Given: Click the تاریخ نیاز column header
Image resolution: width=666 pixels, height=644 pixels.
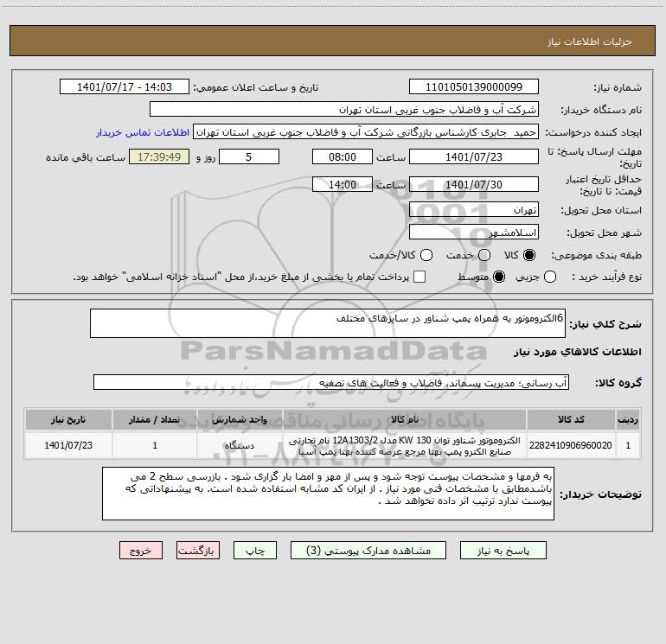Looking at the screenshot, I should point(68,419).
